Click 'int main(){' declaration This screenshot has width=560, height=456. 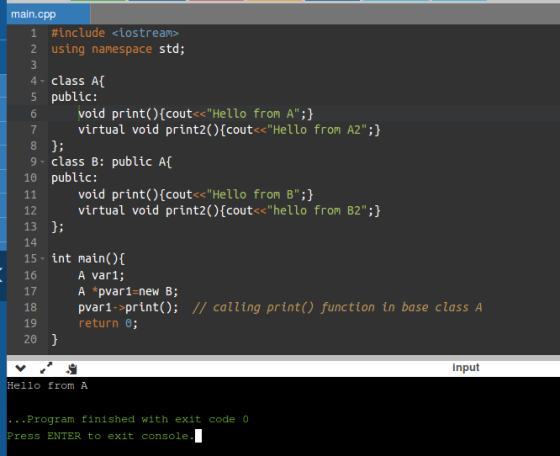point(88,259)
